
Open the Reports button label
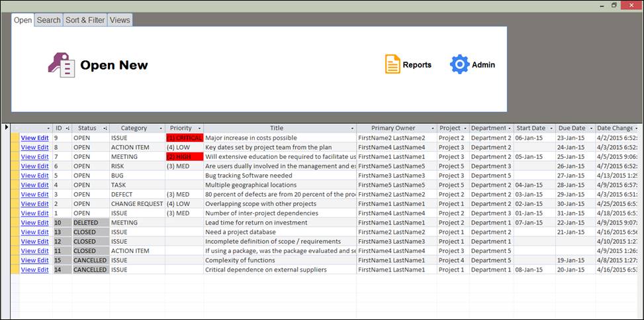(417, 64)
